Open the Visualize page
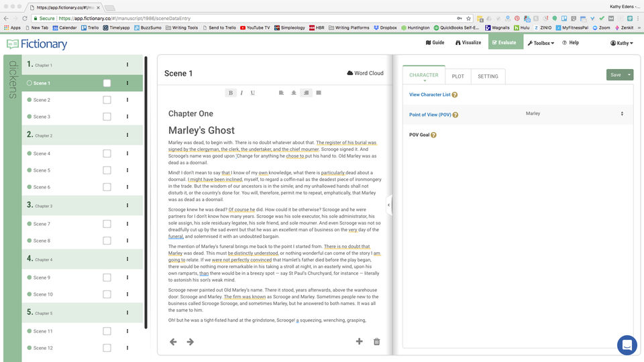Image resolution: width=644 pixels, height=362 pixels. (468, 42)
